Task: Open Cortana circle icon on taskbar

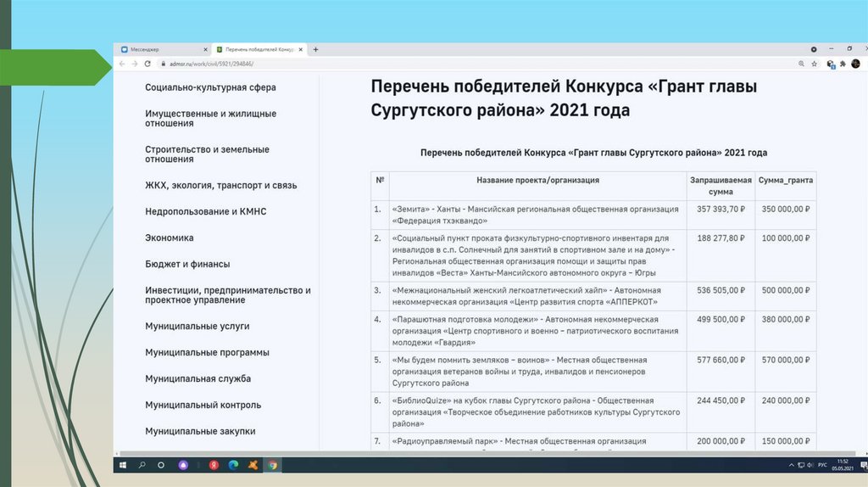Action: coord(161,465)
